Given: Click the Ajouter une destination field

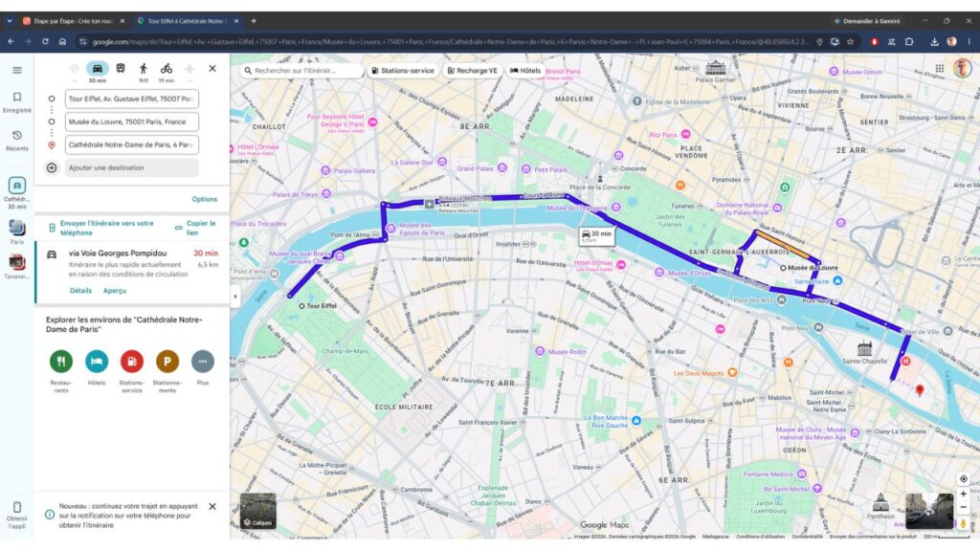Looking at the screenshot, I should (132, 167).
